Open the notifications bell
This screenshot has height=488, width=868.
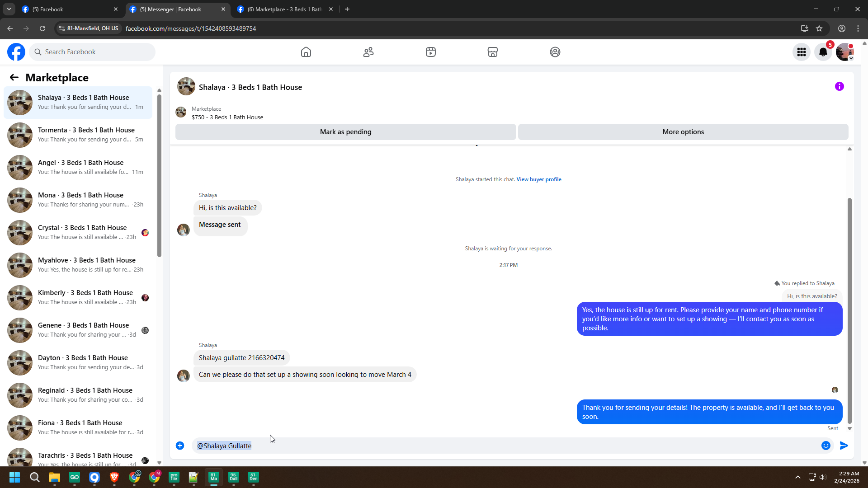(823, 52)
